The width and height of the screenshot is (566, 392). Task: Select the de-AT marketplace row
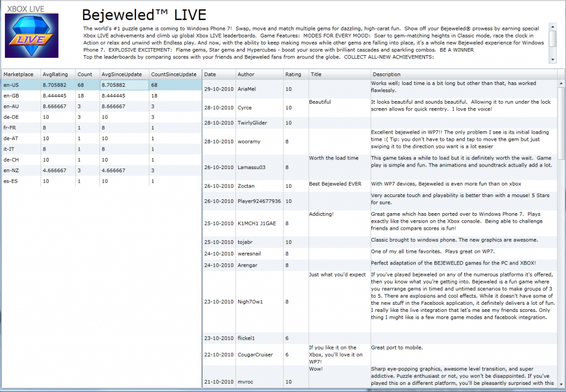pyautogui.click(x=102, y=138)
